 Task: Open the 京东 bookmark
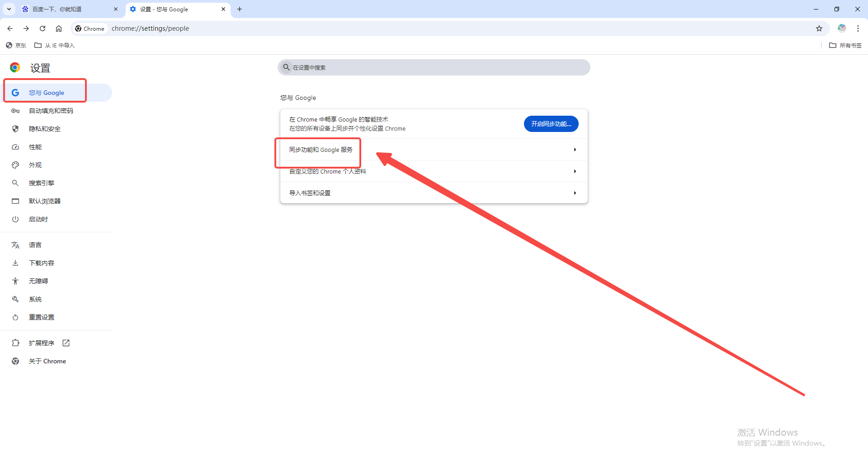16,45
